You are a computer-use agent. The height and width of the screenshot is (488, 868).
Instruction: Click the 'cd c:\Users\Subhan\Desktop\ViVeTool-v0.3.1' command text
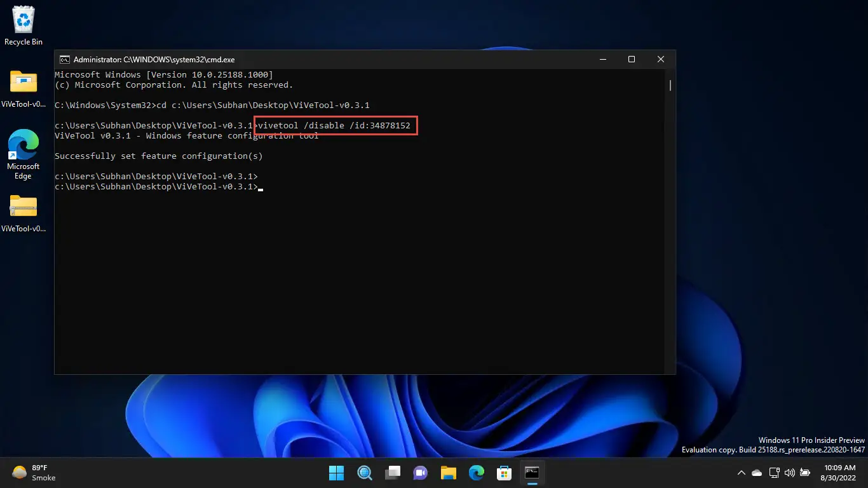pos(263,105)
